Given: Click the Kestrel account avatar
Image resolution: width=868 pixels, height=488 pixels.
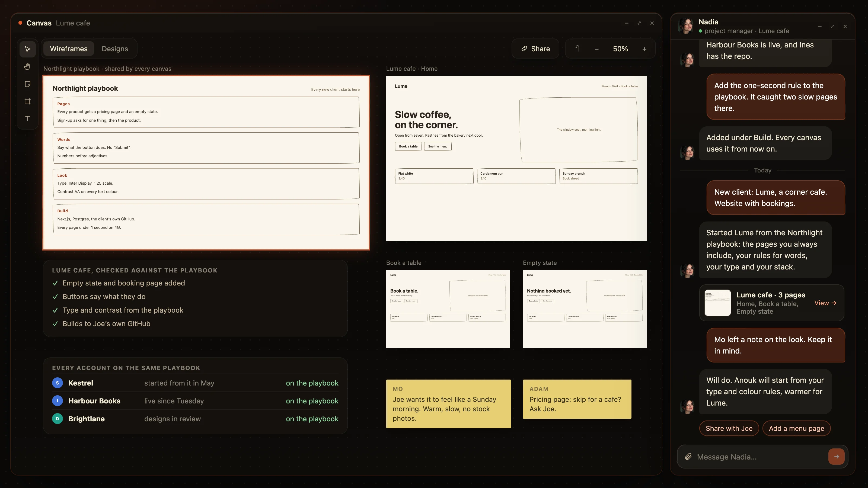Looking at the screenshot, I should [x=57, y=383].
